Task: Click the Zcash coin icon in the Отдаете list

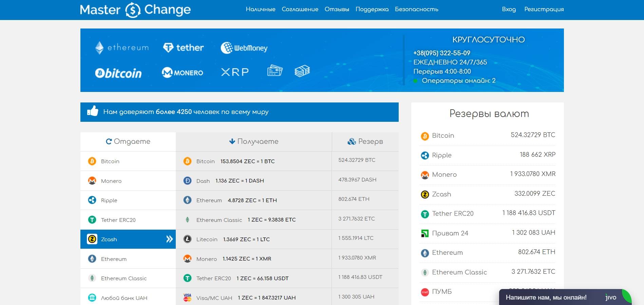Action: tap(92, 239)
